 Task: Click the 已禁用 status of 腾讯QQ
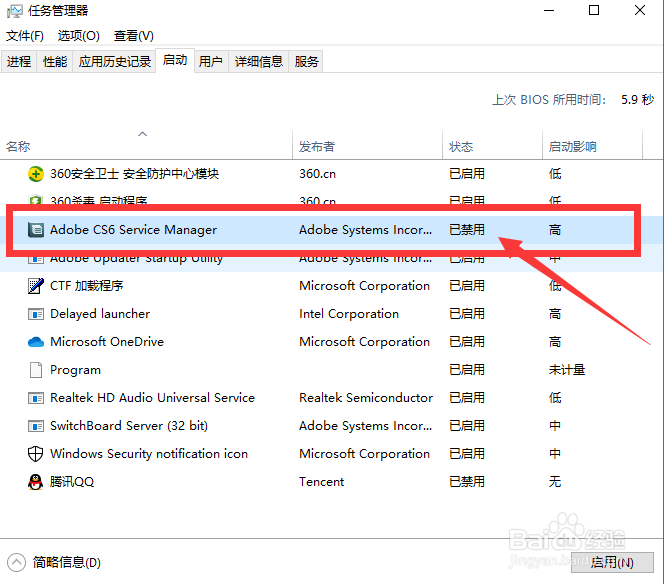pyautogui.click(x=467, y=482)
